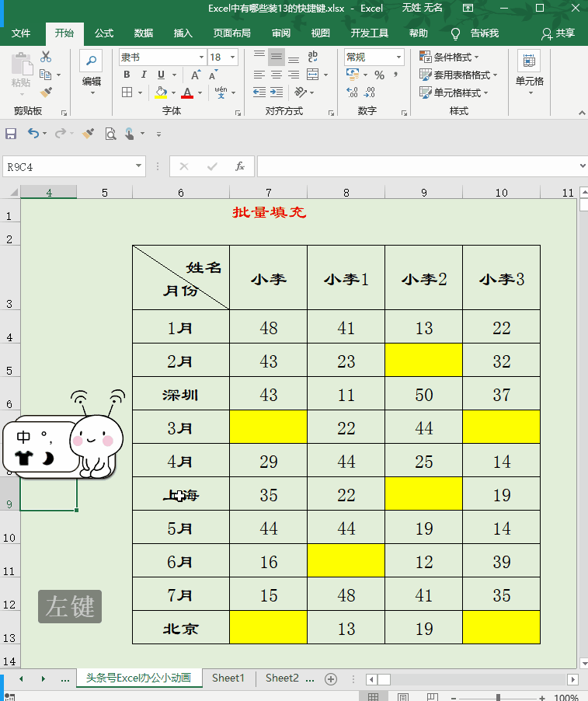The image size is (588, 701).
Task: Expand the number format 常规 dropdown
Action: pos(398,58)
